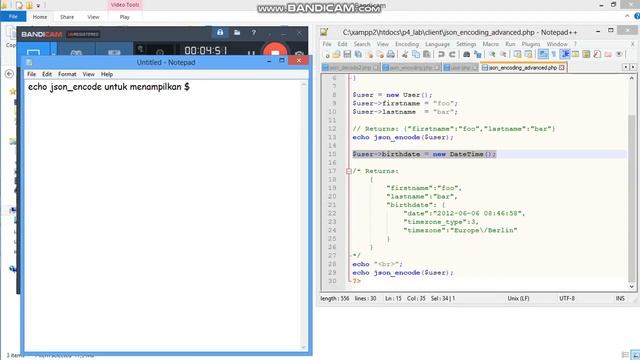Open File menu in Untitled Notepad

pos(31,74)
